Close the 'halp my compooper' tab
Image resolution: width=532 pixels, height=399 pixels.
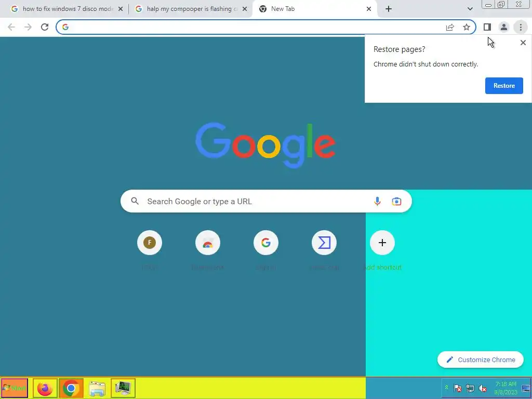[245, 9]
